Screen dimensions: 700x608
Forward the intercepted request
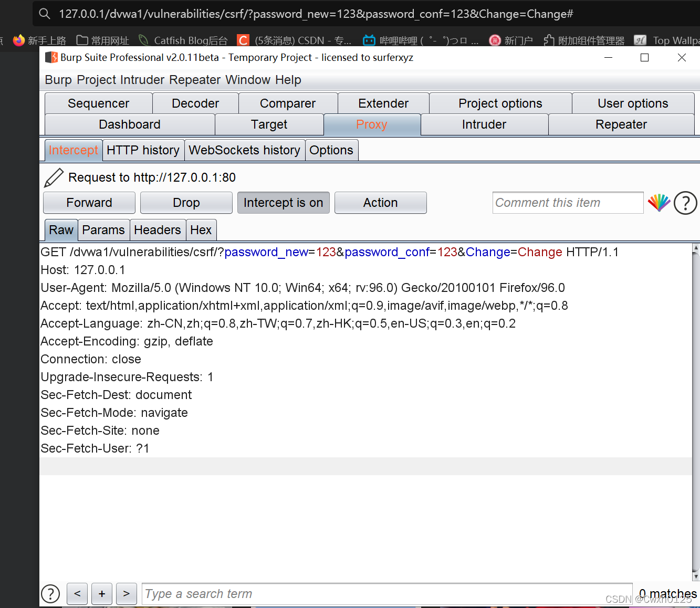click(89, 203)
